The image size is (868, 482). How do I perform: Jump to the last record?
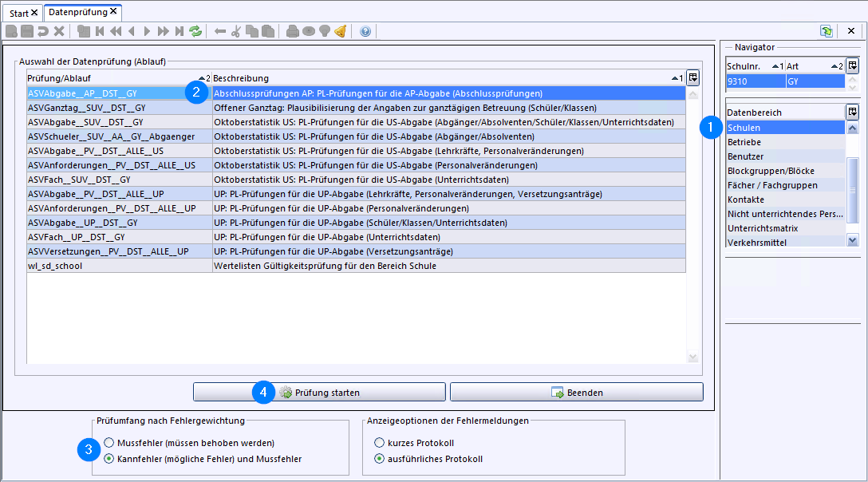pyautogui.click(x=180, y=31)
